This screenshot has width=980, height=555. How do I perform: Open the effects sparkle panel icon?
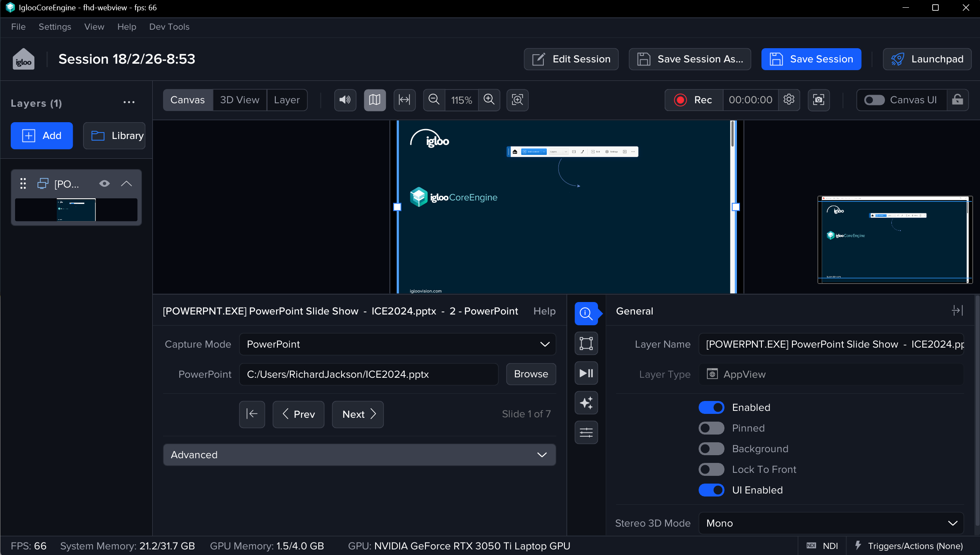[586, 403]
